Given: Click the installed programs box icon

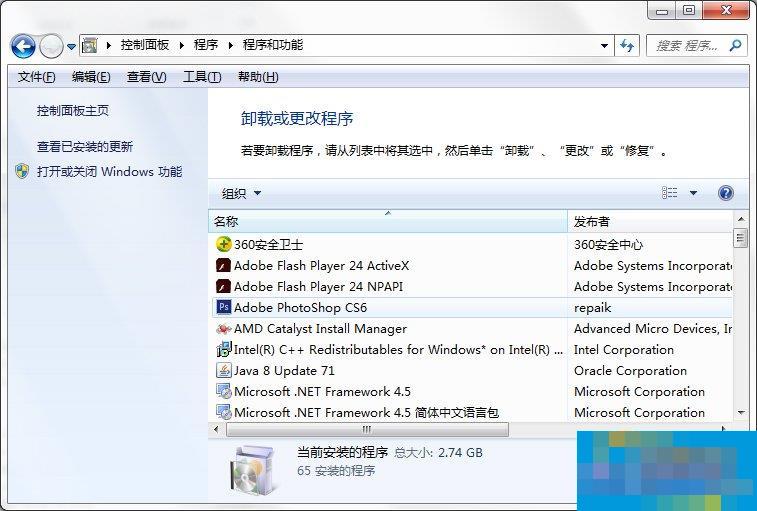Looking at the screenshot, I should (x=254, y=469).
